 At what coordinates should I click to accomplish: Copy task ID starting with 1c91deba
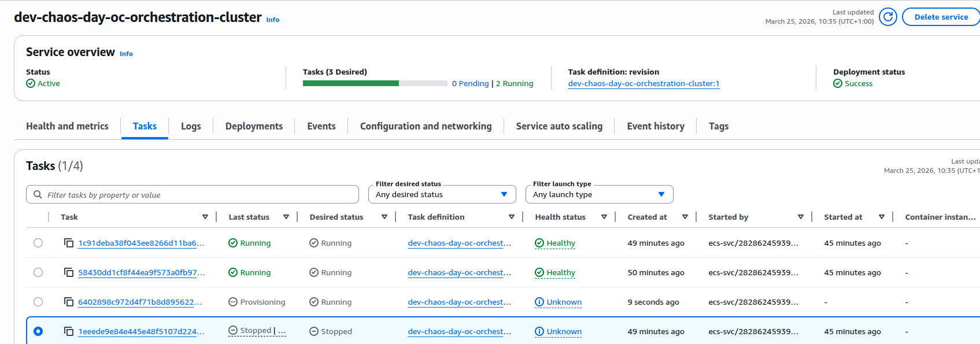[69, 243]
